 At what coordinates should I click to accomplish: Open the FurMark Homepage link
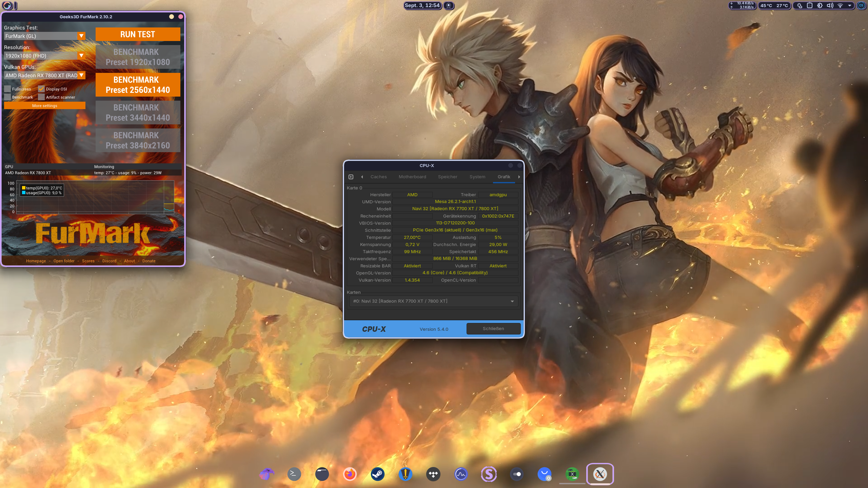pyautogui.click(x=36, y=261)
